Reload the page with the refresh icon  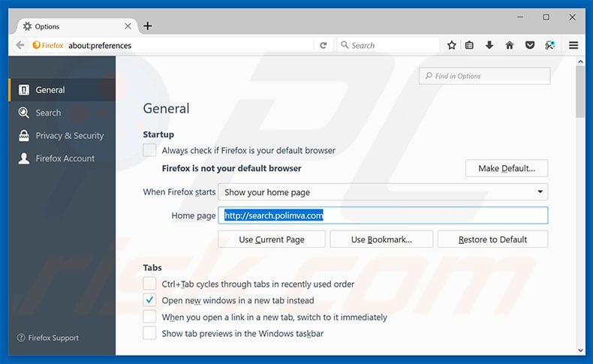point(323,45)
